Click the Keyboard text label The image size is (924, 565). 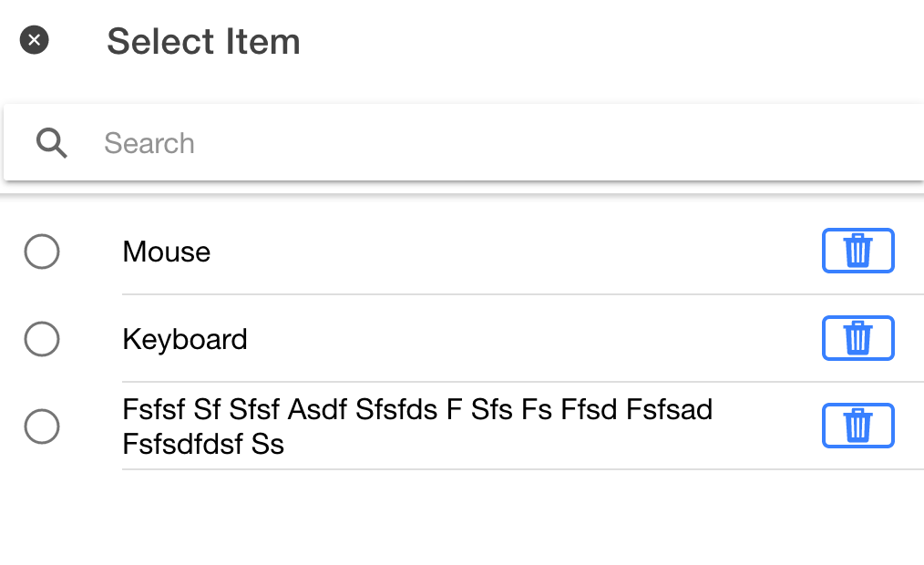click(184, 339)
